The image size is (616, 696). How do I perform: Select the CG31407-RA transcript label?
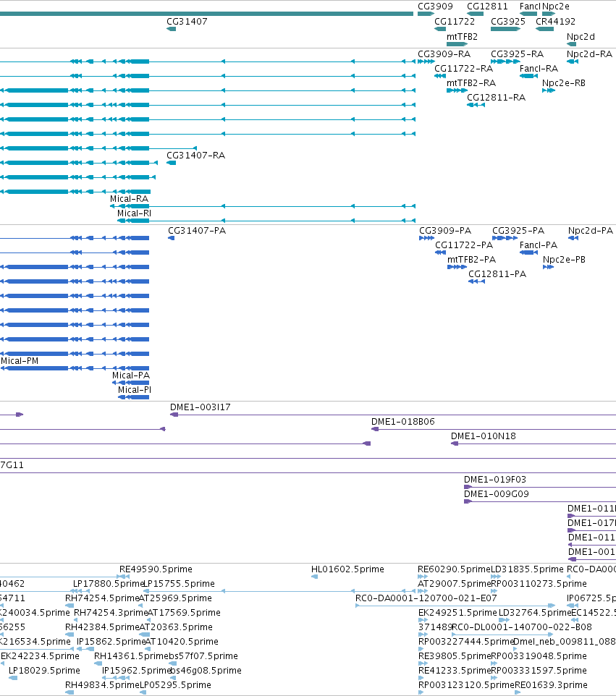pos(195,156)
